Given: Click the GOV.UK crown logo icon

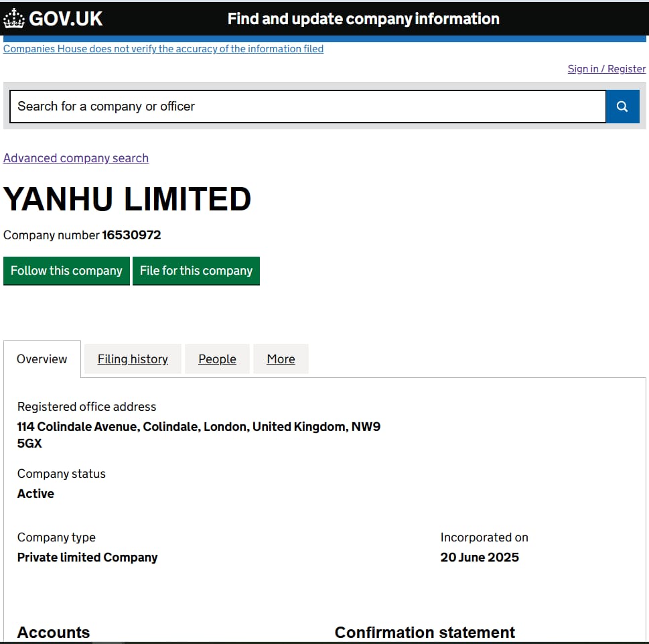Looking at the screenshot, I should 13,19.
